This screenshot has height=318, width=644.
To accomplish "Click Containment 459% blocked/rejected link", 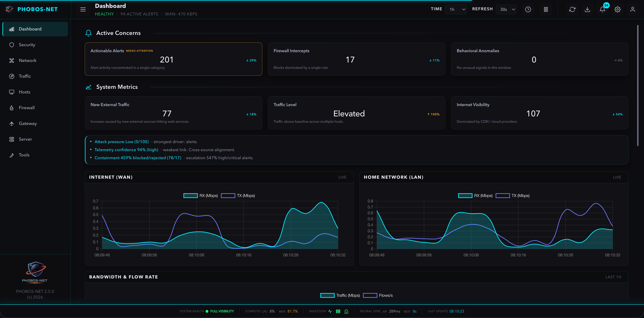I will tap(138, 158).
